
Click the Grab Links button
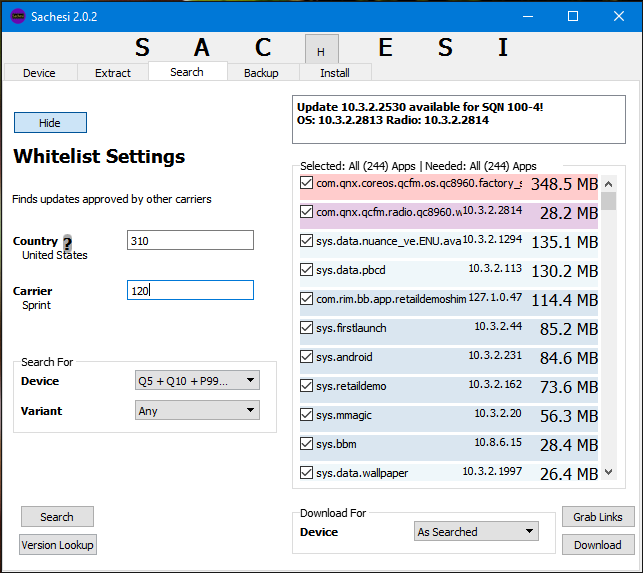598,517
